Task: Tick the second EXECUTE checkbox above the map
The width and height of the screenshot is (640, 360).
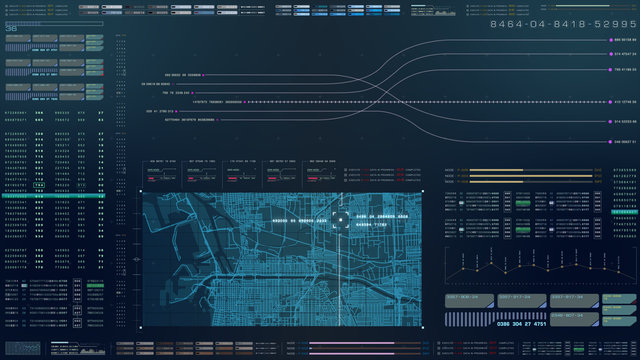Action: 345,175
